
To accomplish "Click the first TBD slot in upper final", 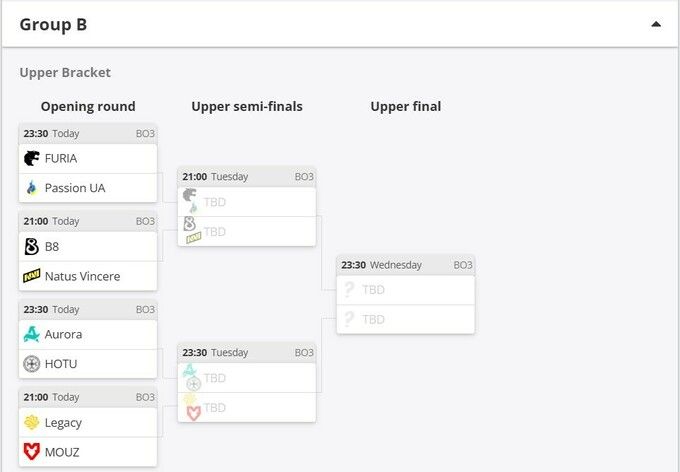I will tap(405, 290).
